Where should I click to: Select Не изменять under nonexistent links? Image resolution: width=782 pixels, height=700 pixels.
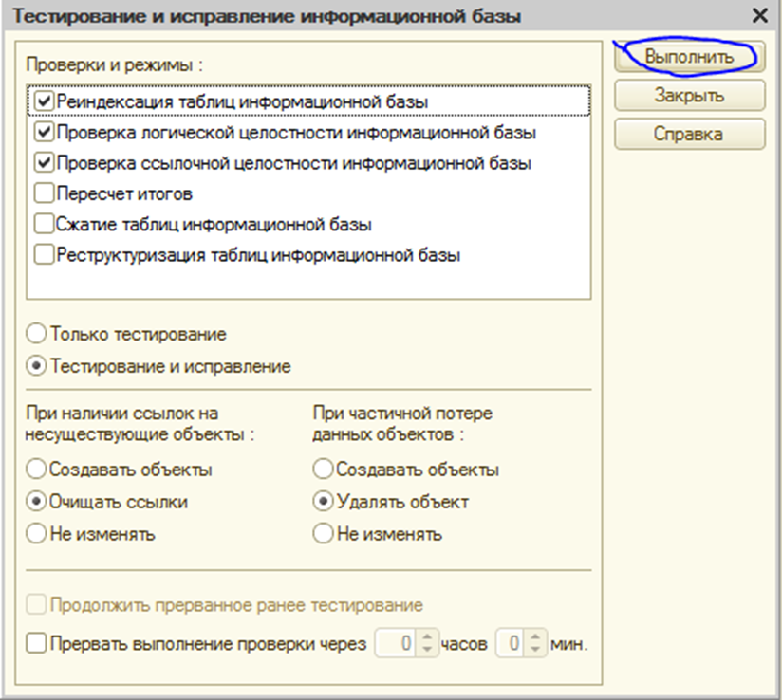pyautogui.click(x=38, y=534)
